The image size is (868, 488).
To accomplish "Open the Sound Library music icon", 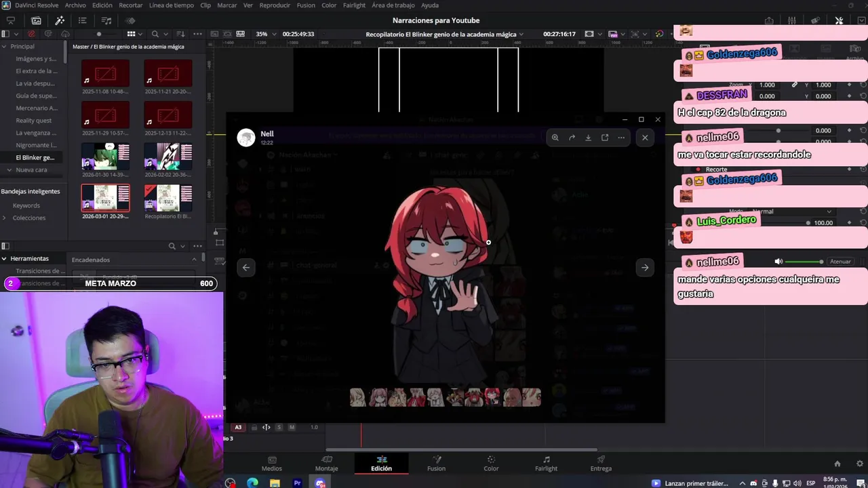I will [106, 20].
